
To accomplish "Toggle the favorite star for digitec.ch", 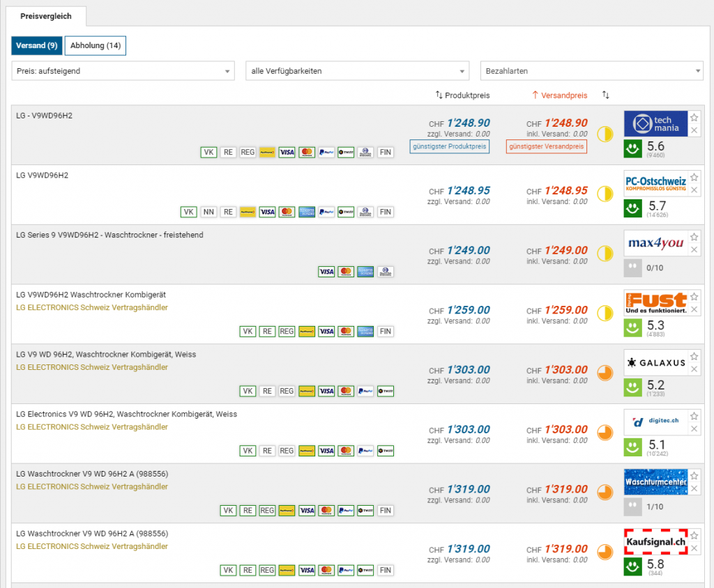I will [694, 416].
